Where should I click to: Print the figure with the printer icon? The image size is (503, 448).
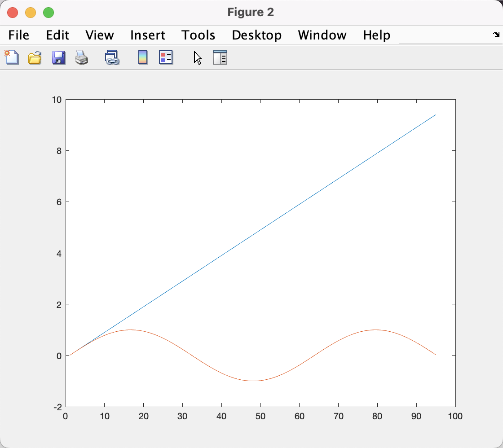[82, 58]
